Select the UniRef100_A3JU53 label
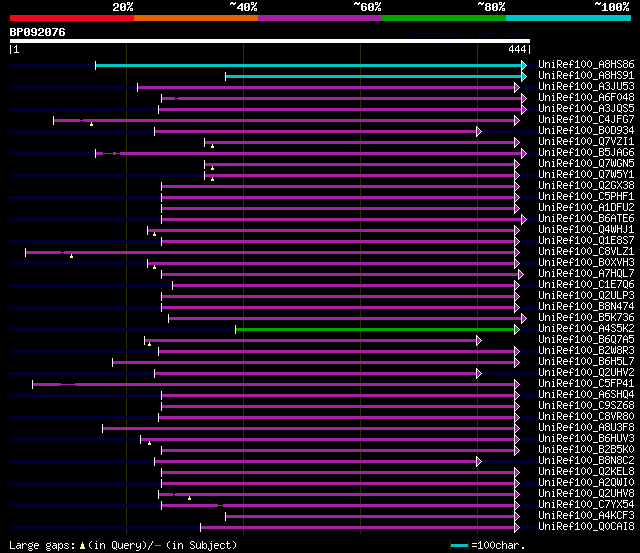 coord(586,87)
